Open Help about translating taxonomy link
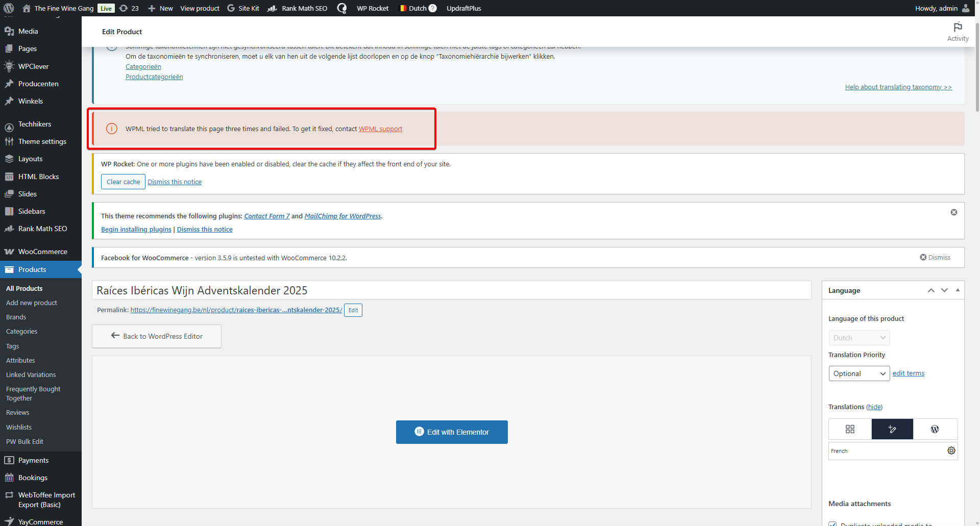The height and width of the screenshot is (526, 980). pos(898,87)
